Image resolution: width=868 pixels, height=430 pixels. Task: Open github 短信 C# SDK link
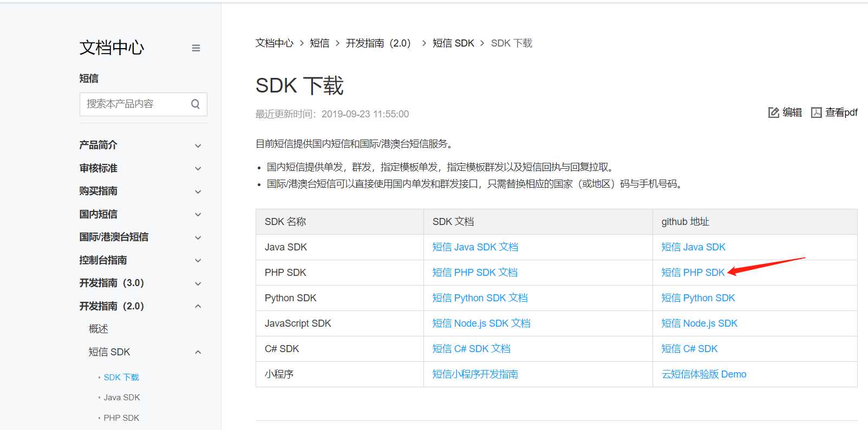pos(690,349)
